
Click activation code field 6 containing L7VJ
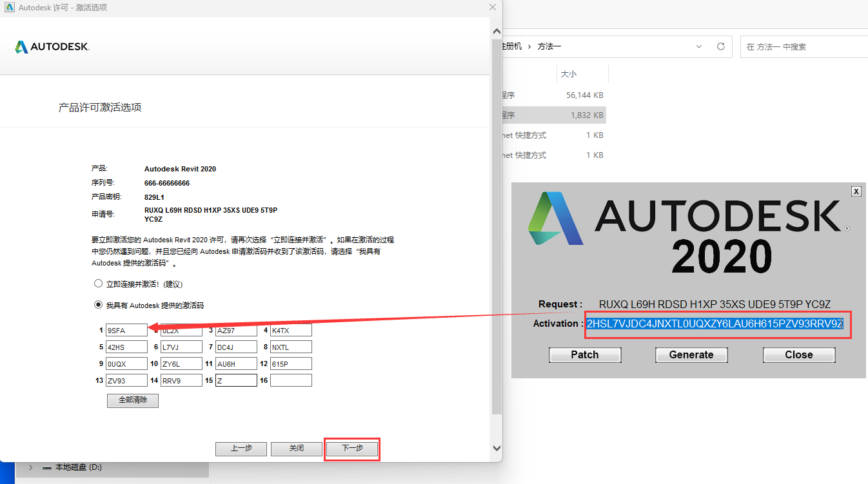click(181, 347)
